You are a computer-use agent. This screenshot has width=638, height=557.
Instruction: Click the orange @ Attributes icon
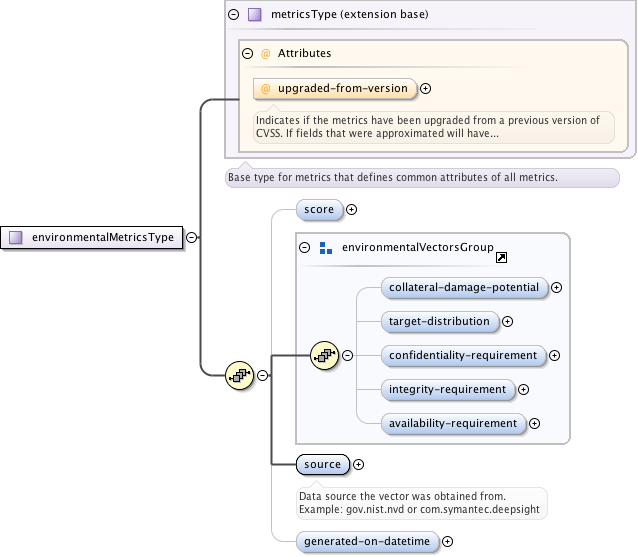(x=265, y=53)
